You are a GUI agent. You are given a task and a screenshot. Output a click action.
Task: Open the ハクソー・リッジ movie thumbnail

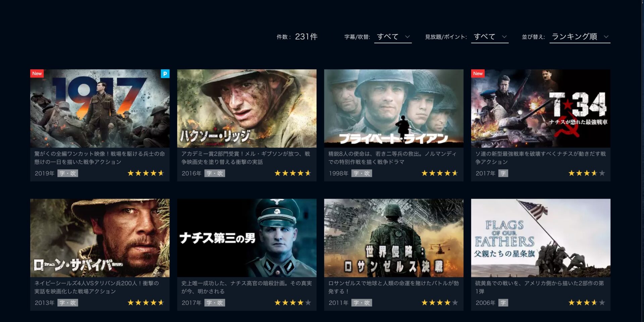click(247, 109)
